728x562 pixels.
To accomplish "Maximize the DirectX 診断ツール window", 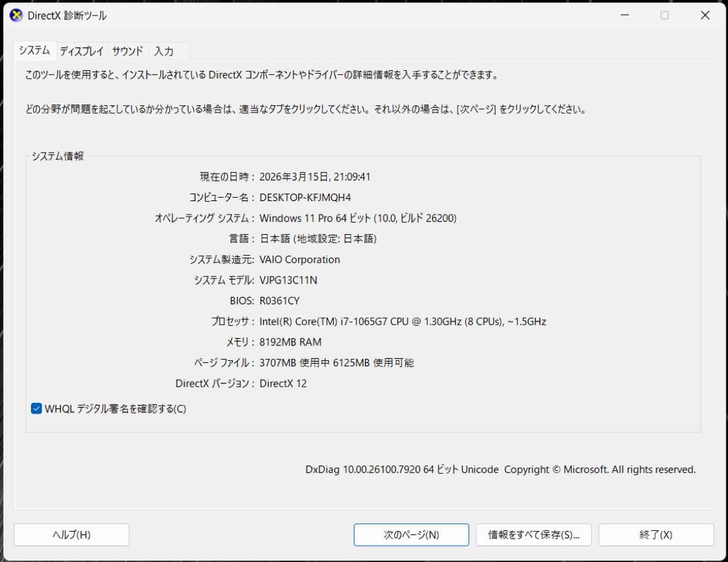I will point(665,15).
